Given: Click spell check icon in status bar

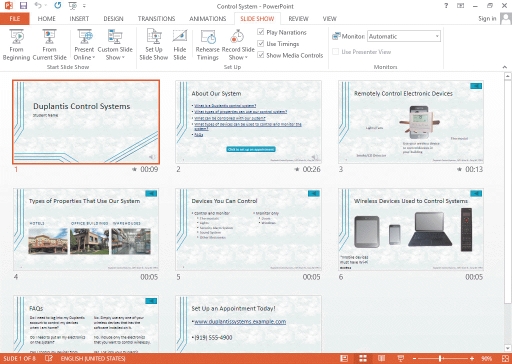Looking at the screenshot, I should (49, 359).
